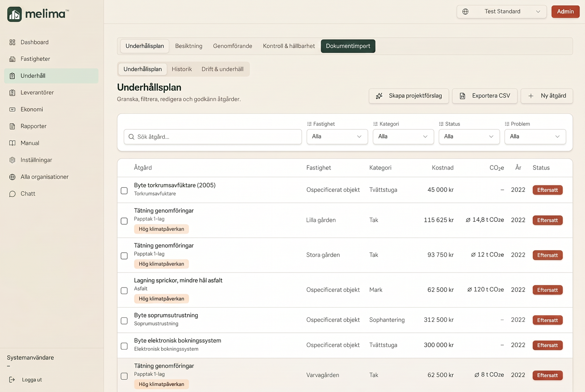
Task: Expand the Fastighet filter dropdown
Action: [x=337, y=137]
